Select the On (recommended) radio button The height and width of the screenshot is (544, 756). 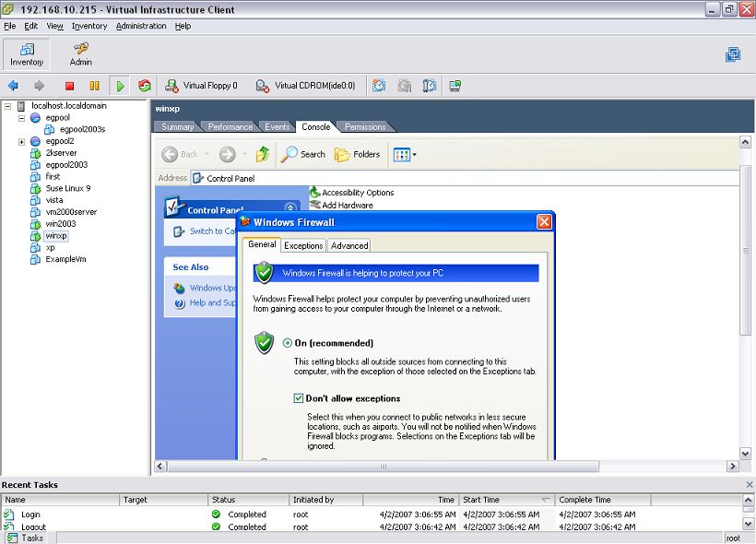coord(288,343)
